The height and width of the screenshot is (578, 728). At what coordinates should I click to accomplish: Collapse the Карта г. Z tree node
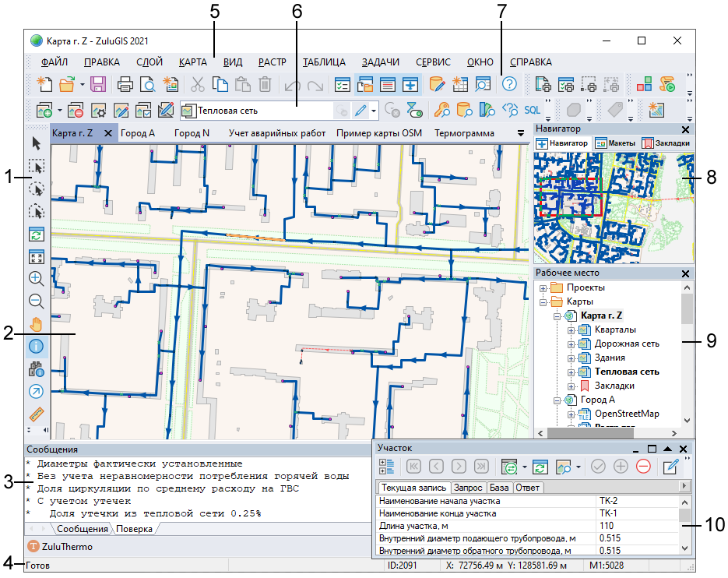pyautogui.click(x=557, y=316)
